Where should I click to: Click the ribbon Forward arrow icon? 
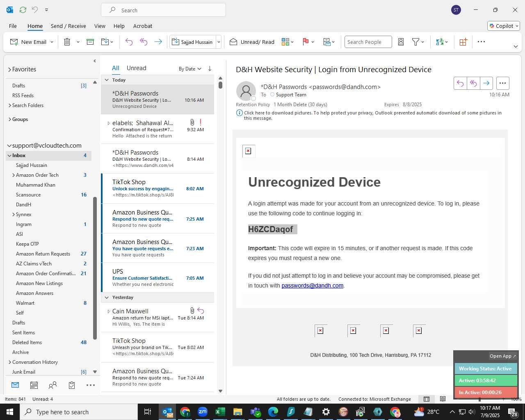pyautogui.click(x=158, y=42)
